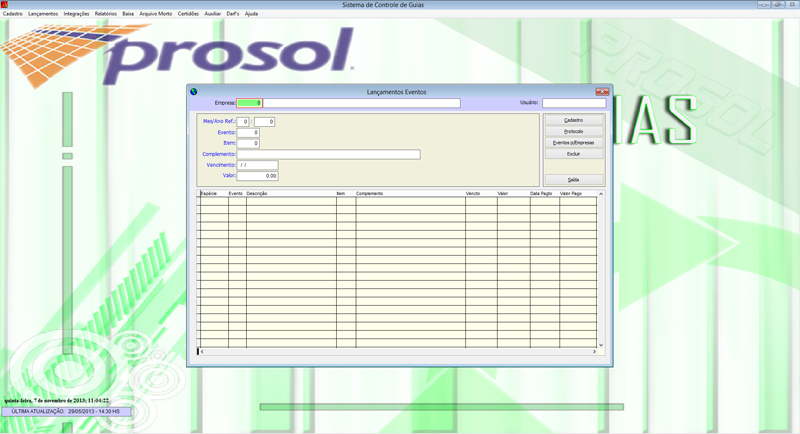Open the Cadastro menu

coord(13,14)
